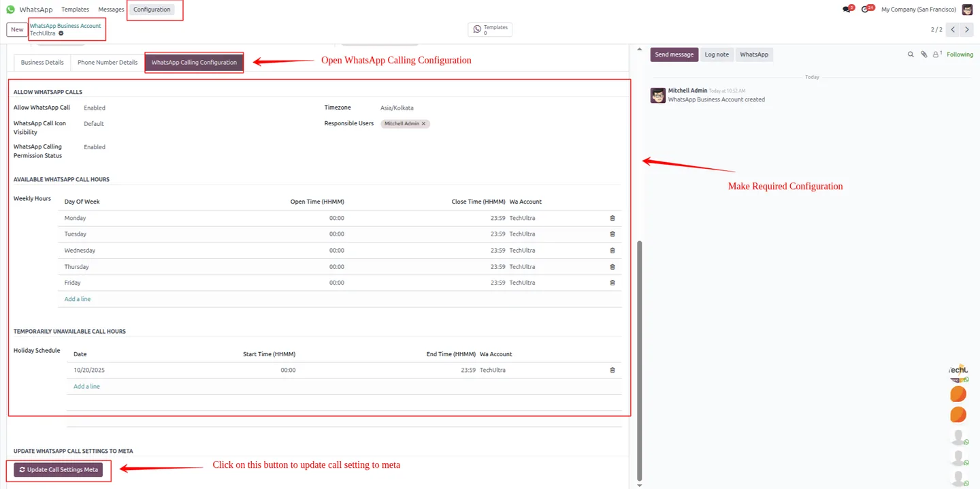Click holiday end time 23:59 cell

(468, 370)
